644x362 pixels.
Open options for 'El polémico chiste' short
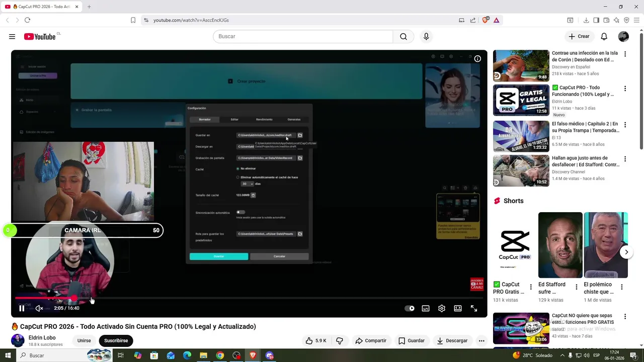click(x=621, y=287)
